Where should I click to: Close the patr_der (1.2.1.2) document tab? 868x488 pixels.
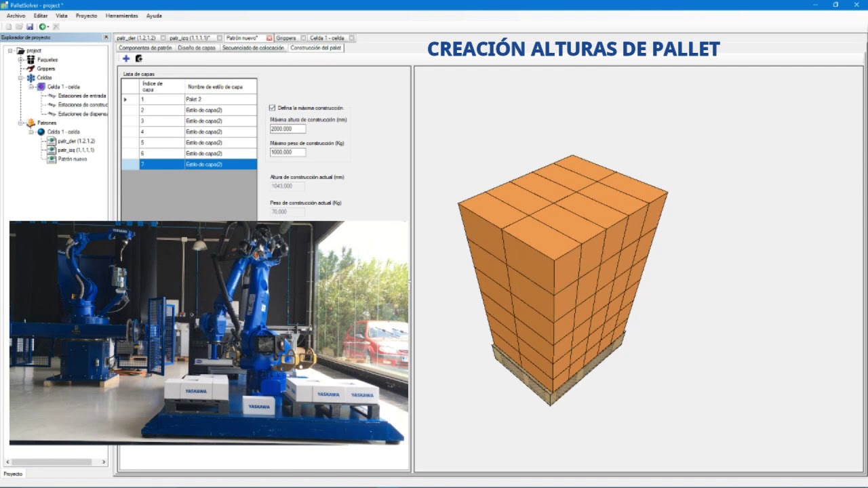point(163,38)
